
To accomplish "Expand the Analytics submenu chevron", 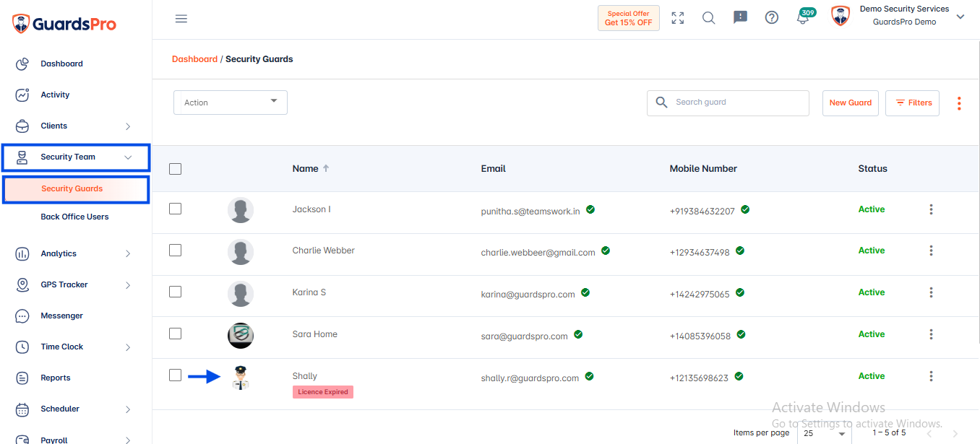I will [x=128, y=254].
